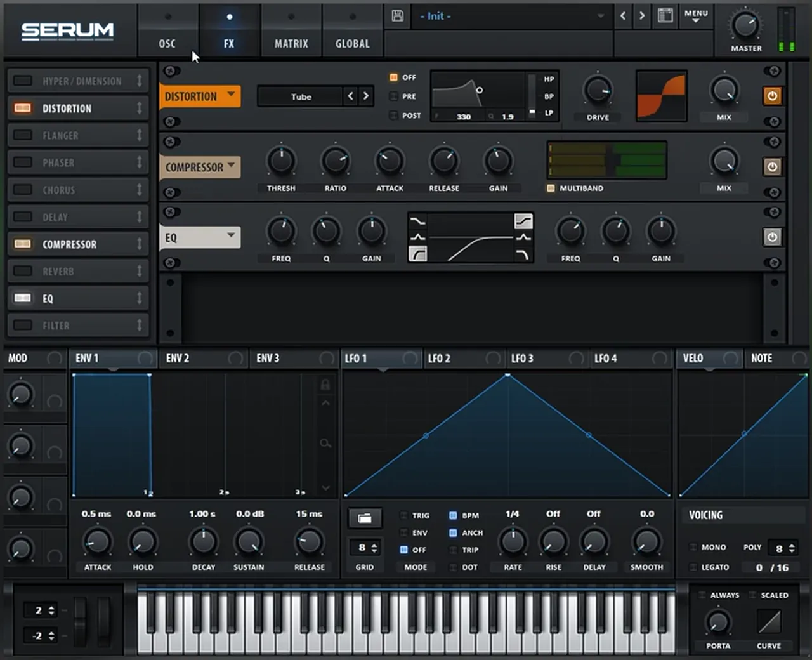Click the distortion transfer curve display
Screen dimensions: 812x660
pyautogui.click(x=661, y=96)
